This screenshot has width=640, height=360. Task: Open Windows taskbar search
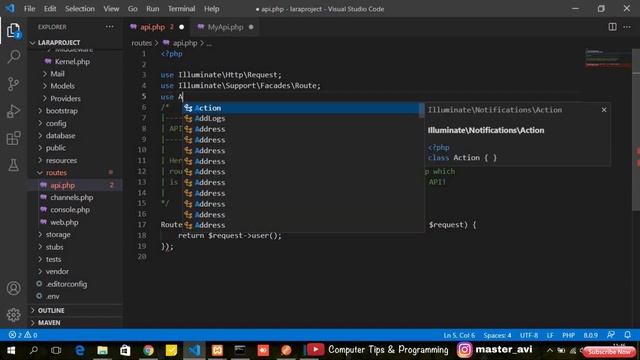(33, 350)
